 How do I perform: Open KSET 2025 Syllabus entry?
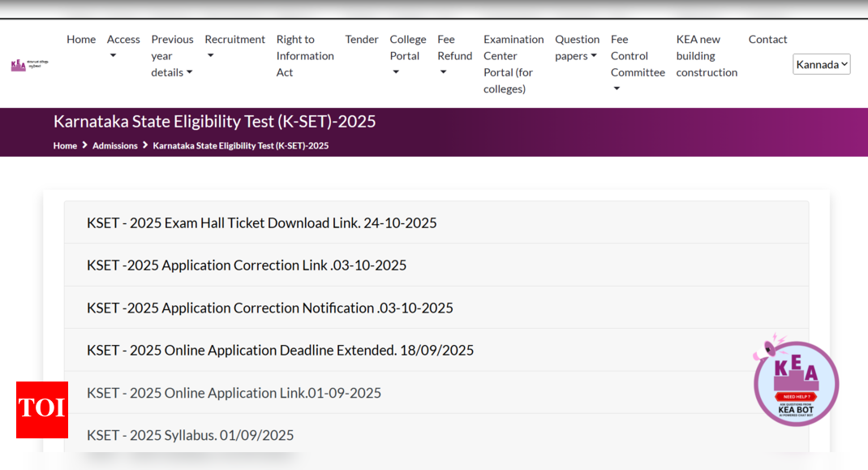tap(190, 435)
